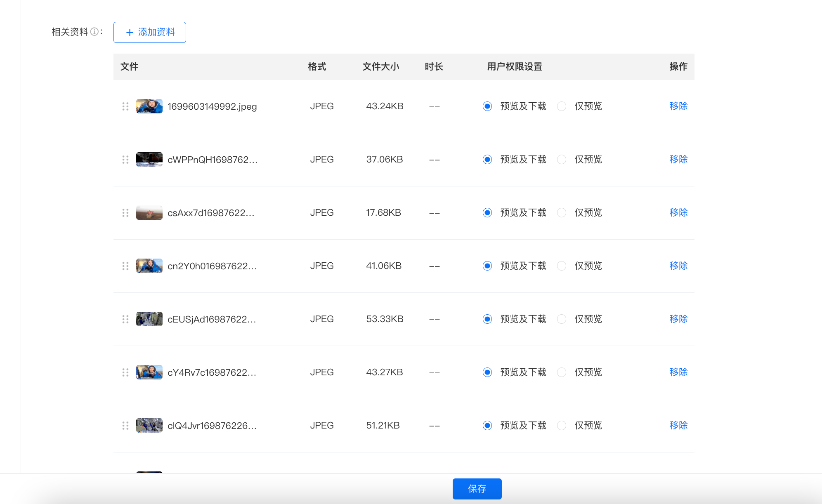Click drag handle for 1699603149992.jpeg row
This screenshot has height=504, width=822.
click(x=125, y=106)
